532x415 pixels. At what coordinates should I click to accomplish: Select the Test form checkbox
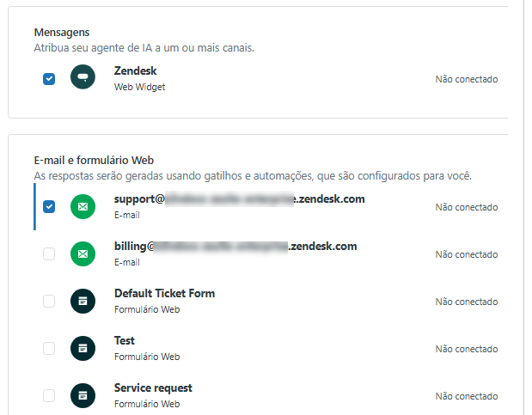tap(49, 349)
